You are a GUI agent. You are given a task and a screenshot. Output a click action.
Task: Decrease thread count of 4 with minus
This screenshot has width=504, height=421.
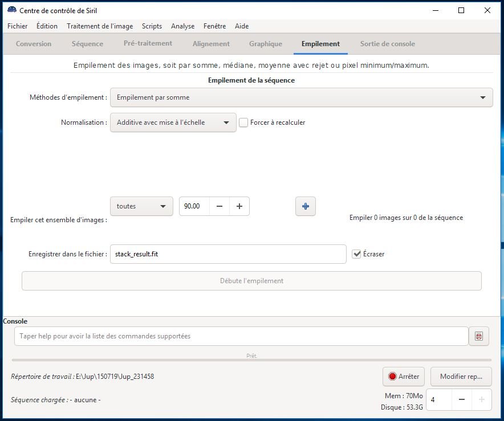pyautogui.click(x=462, y=399)
